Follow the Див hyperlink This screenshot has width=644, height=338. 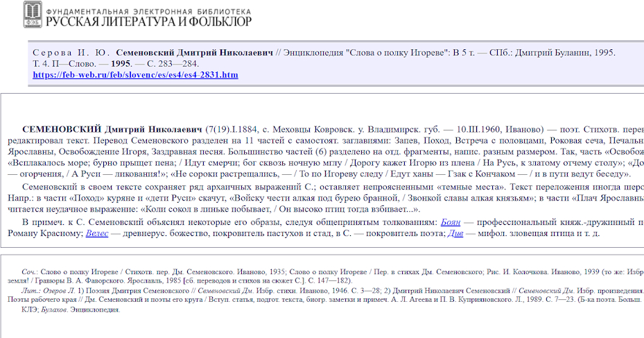(455, 234)
